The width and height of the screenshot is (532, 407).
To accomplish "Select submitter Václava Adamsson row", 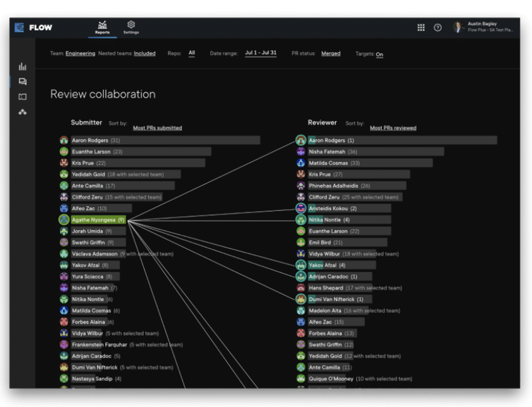I will coord(122,254).
